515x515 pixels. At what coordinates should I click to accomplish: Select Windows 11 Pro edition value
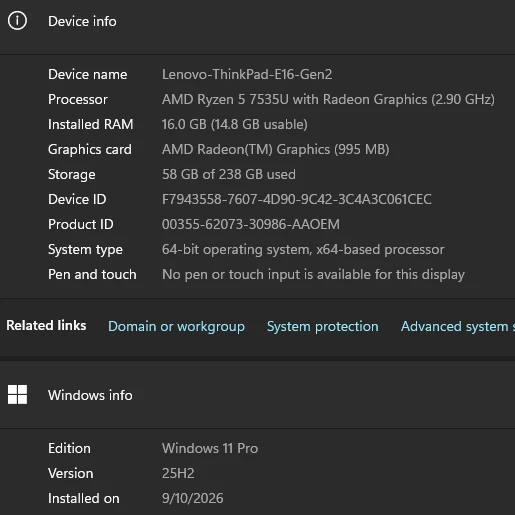tap(210, 448)
